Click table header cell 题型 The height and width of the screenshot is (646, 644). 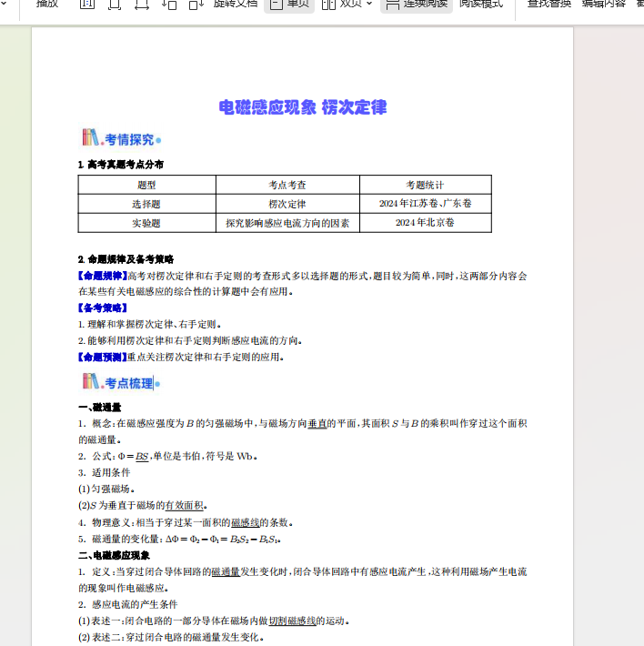click(146, 185)
